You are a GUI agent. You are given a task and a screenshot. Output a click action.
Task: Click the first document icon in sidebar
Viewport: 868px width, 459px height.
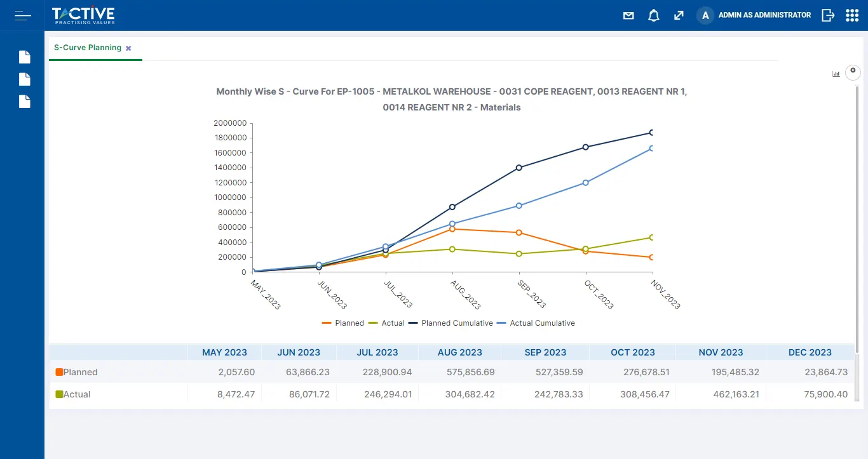[x=25, y=57]
